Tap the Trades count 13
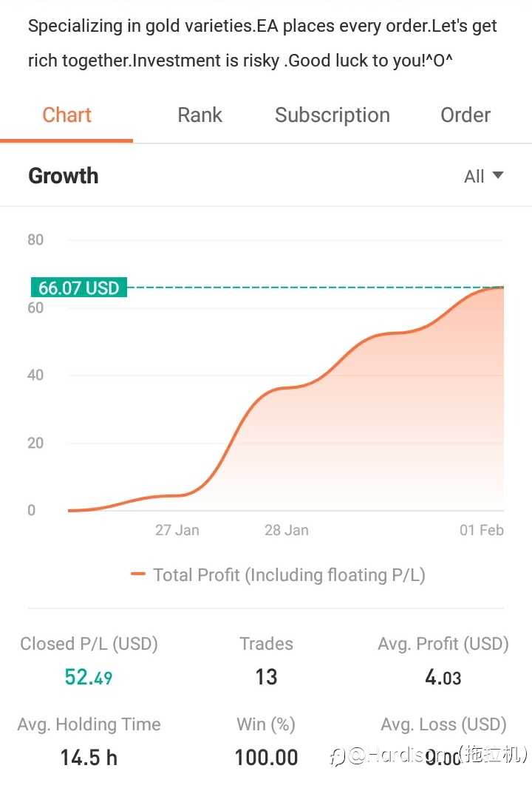Screen dimensions: 532x788 (266, 677)
